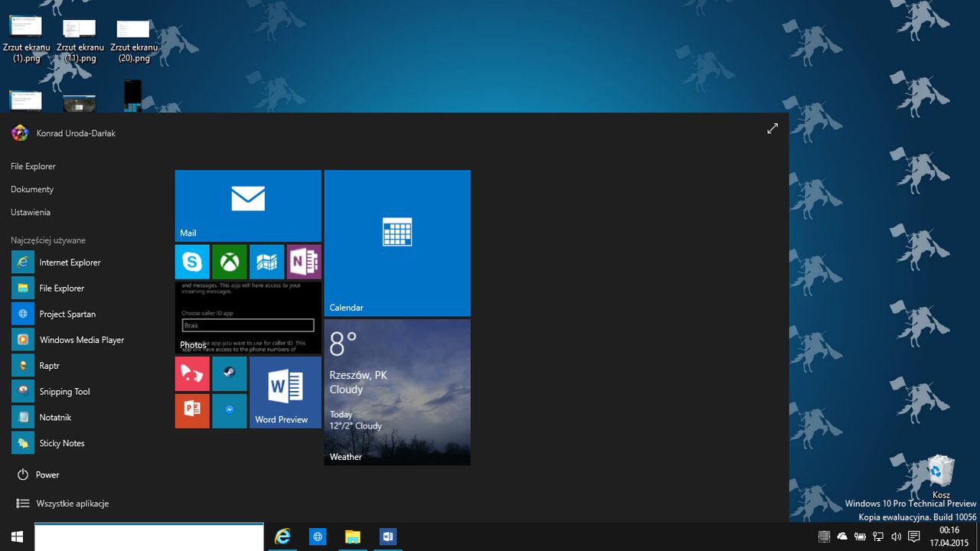The width and height of the screenshot is (980, 551).
Task: Open the touch keyboard tray icon
Action: tap(824, 536)
